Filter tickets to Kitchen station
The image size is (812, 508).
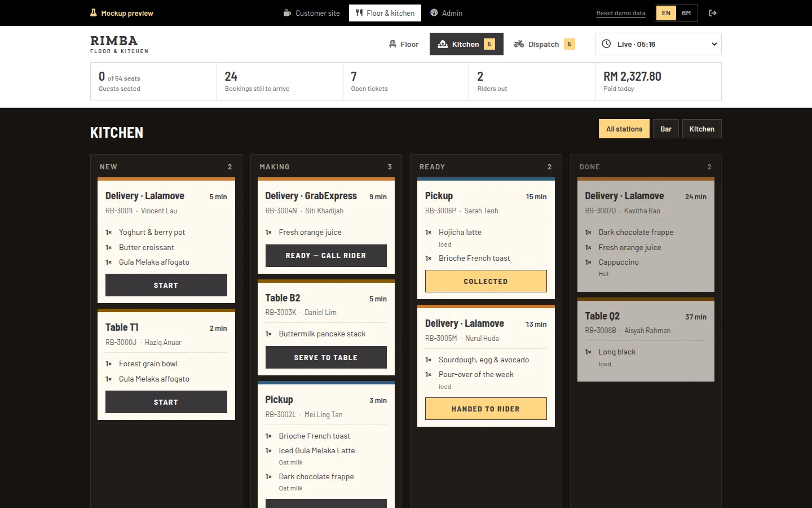701,129
